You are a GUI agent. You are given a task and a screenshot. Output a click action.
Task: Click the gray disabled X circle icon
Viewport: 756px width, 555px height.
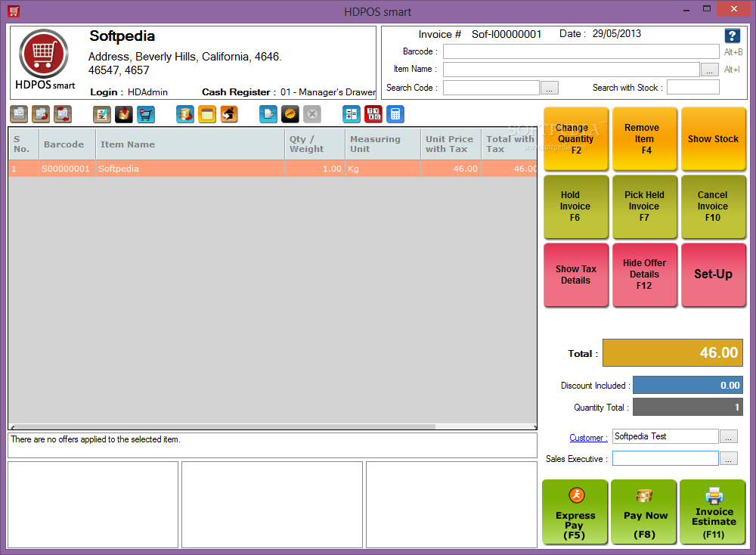tap(312, 114)
